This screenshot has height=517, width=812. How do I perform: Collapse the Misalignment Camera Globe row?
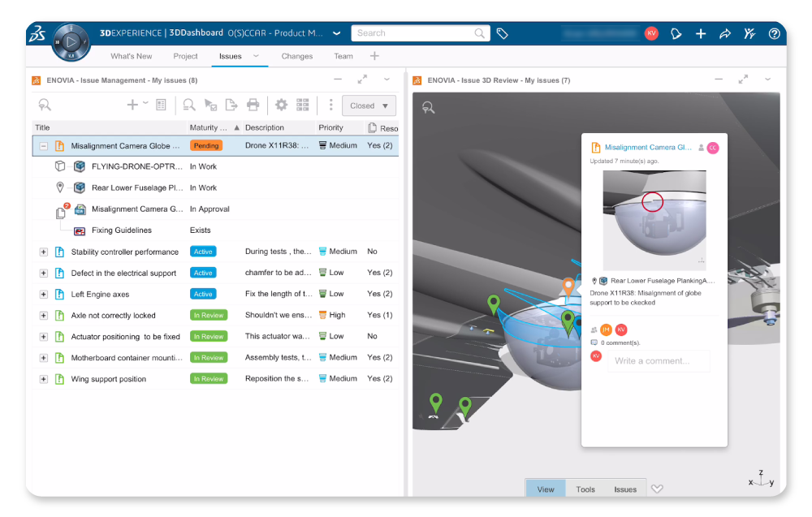click(x=44, y=146)
